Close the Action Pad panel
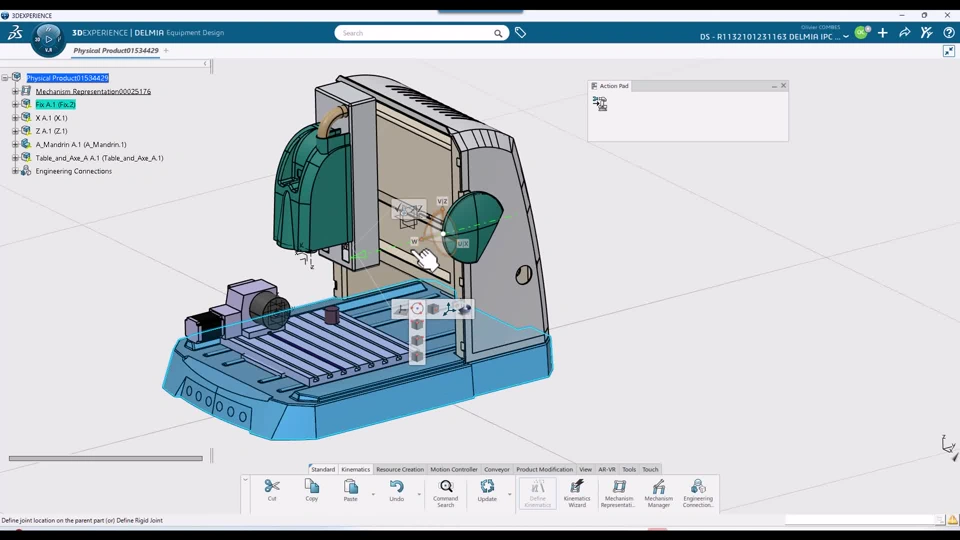Screen dimensions: 960x540 point(783,86)
